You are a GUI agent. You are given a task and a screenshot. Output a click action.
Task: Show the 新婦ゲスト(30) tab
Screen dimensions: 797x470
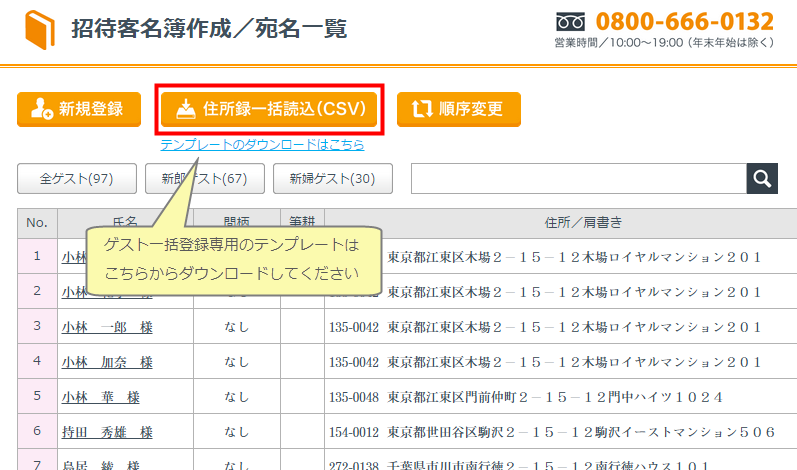coord(331,179)
